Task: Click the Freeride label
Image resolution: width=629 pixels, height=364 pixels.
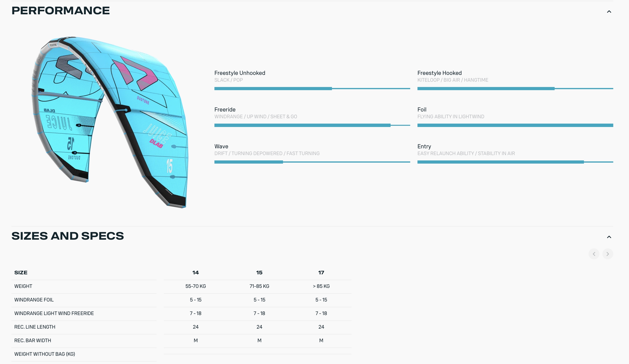Action: coord(225,110)
